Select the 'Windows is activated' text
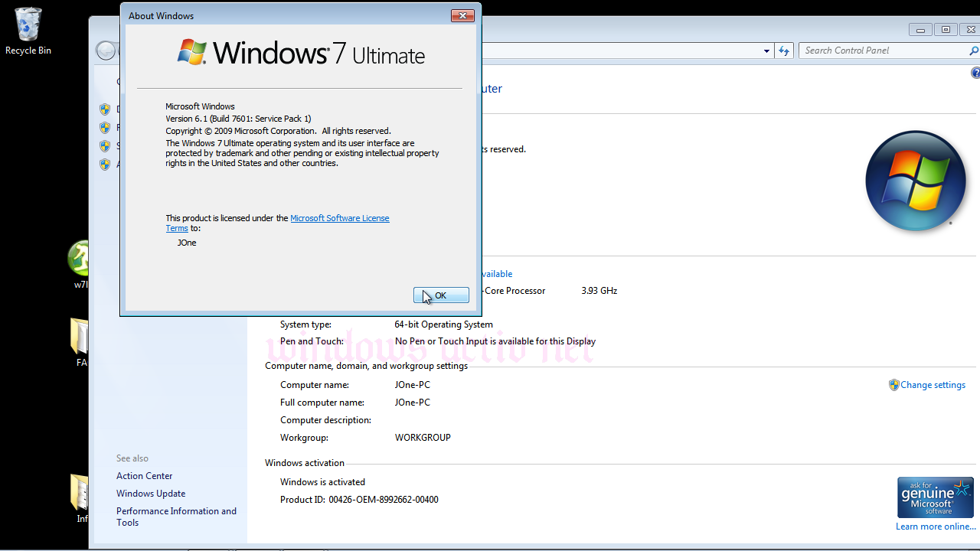 click(x=322, y=482)
